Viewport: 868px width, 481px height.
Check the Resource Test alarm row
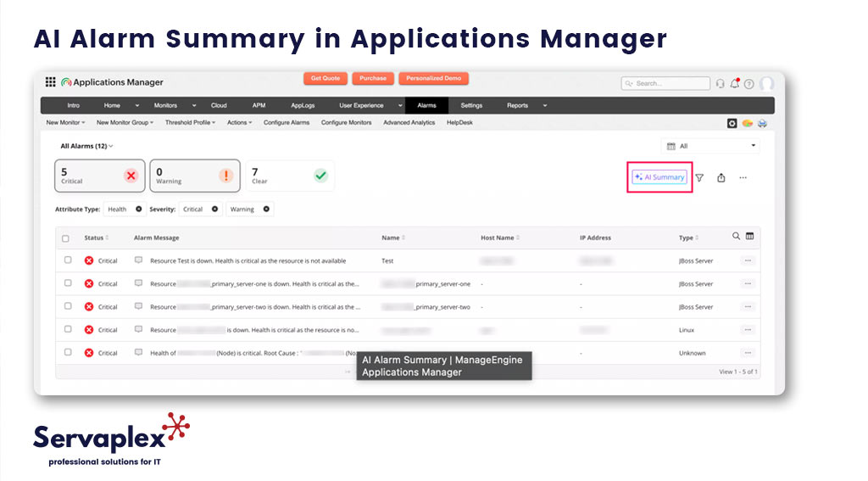coord(68,260)
